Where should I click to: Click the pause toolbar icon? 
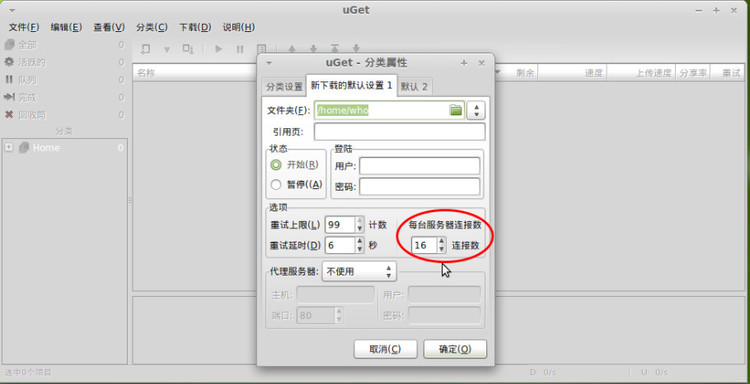[240, 49]
